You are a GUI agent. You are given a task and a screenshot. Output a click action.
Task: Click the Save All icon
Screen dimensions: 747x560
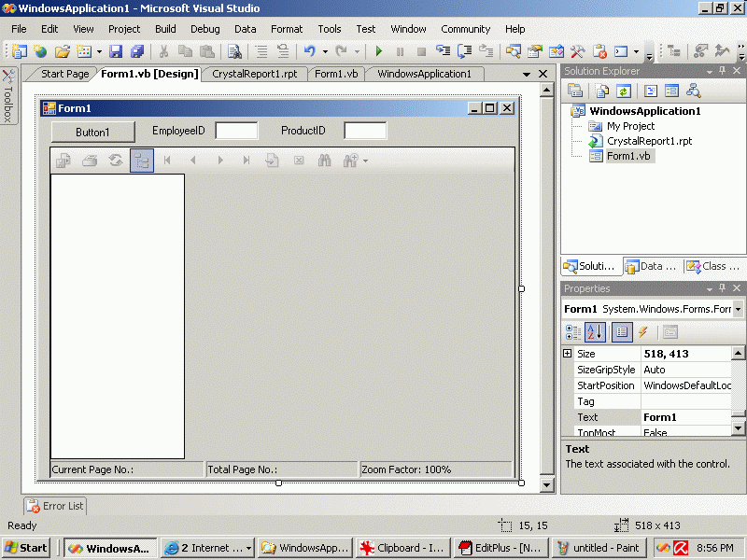coord(137,51)
